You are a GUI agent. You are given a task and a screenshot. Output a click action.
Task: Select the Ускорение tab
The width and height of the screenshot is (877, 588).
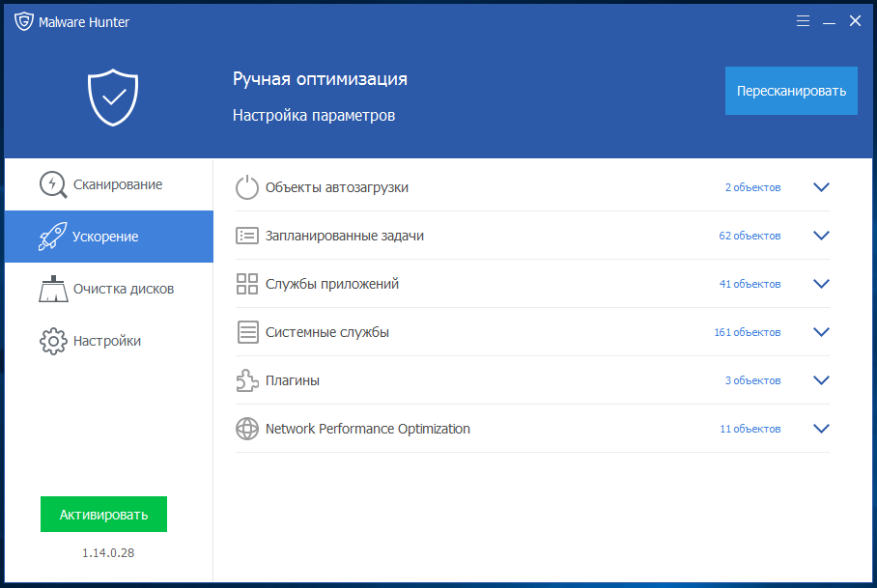[x=108, y=237]
